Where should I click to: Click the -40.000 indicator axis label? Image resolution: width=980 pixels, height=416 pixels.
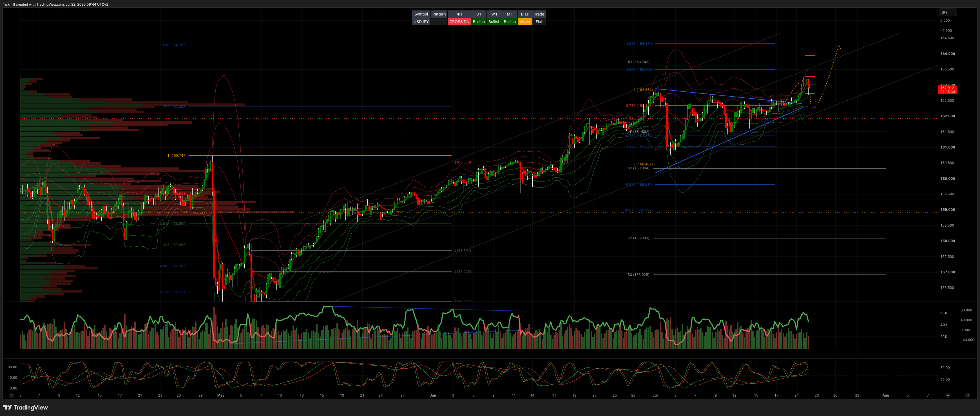(x=967, y=340)
